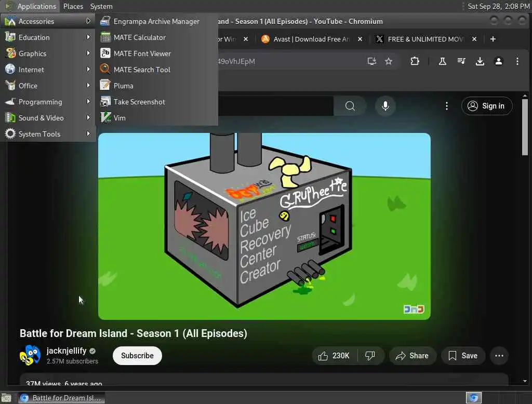This screenshot has height=404, width=532.
Task: Click the Take Screenshot camera icon
Action: pos(105,101)
